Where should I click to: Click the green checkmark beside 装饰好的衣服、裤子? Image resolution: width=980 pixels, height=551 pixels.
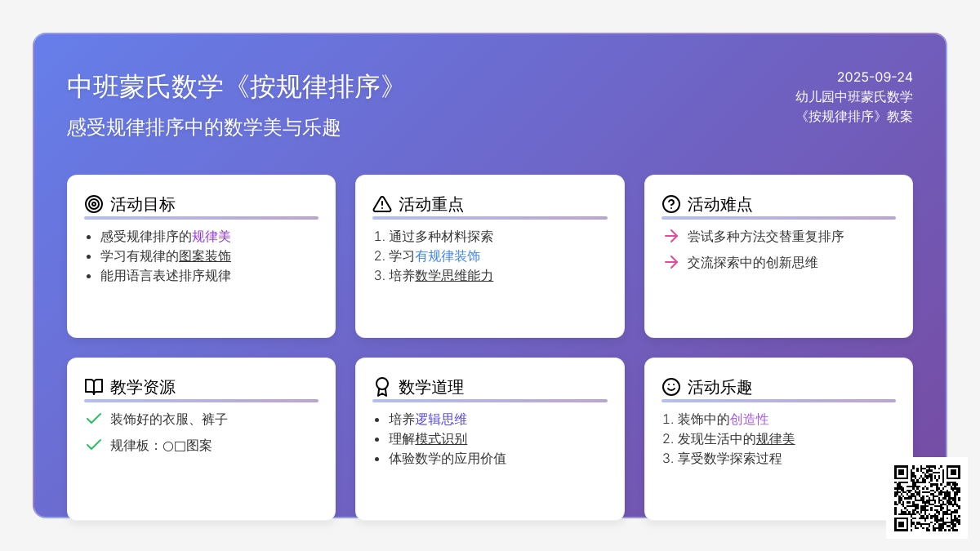coord(94,419)
